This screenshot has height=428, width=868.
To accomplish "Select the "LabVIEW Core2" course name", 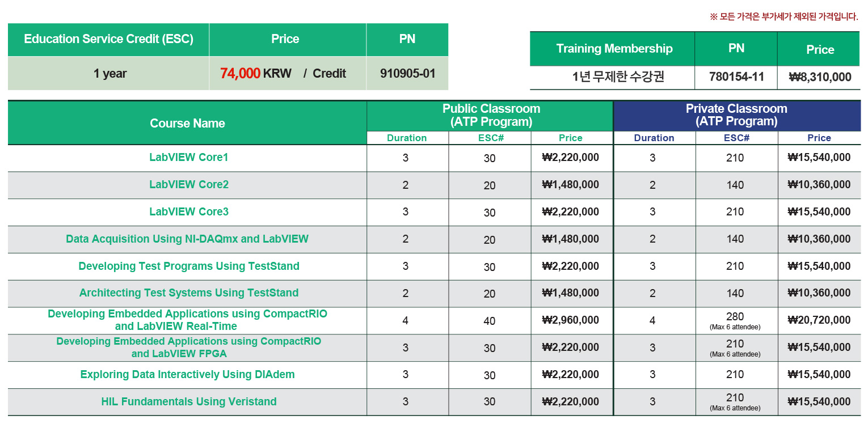I will 189,185.
